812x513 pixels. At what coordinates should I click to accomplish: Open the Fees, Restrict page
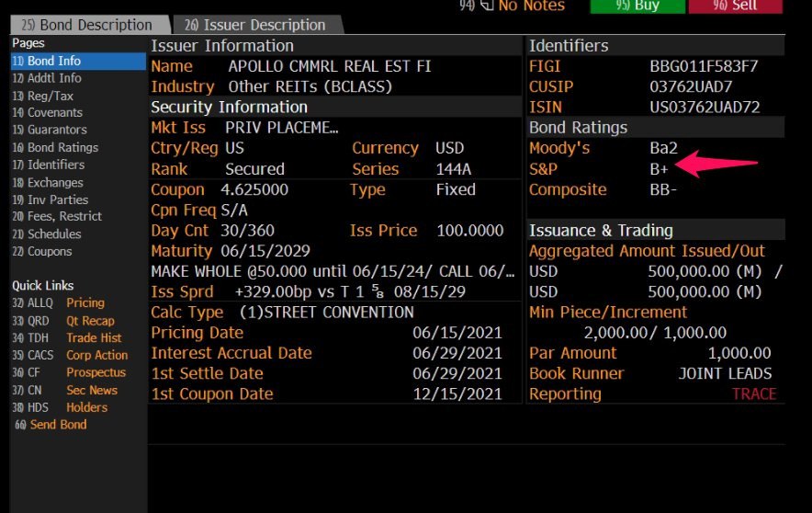coord(57,216)
